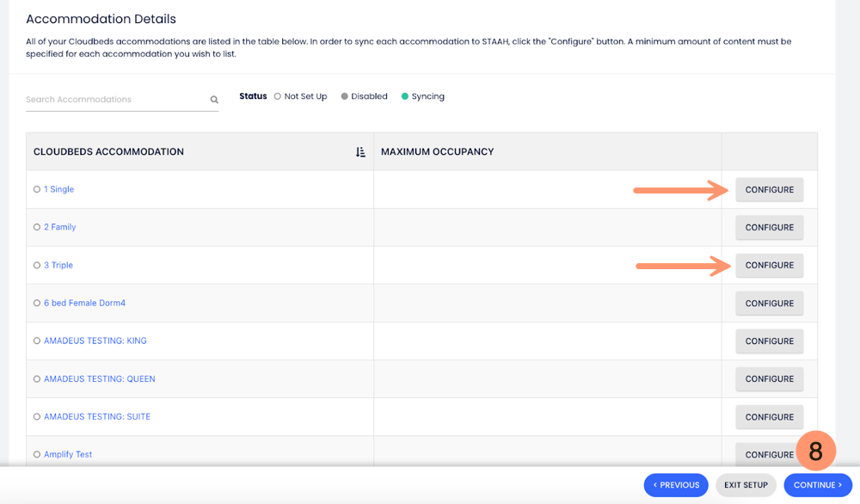Open the 2 Family accommodation link
Screen dimensions: 860x504
pos(59,227)
